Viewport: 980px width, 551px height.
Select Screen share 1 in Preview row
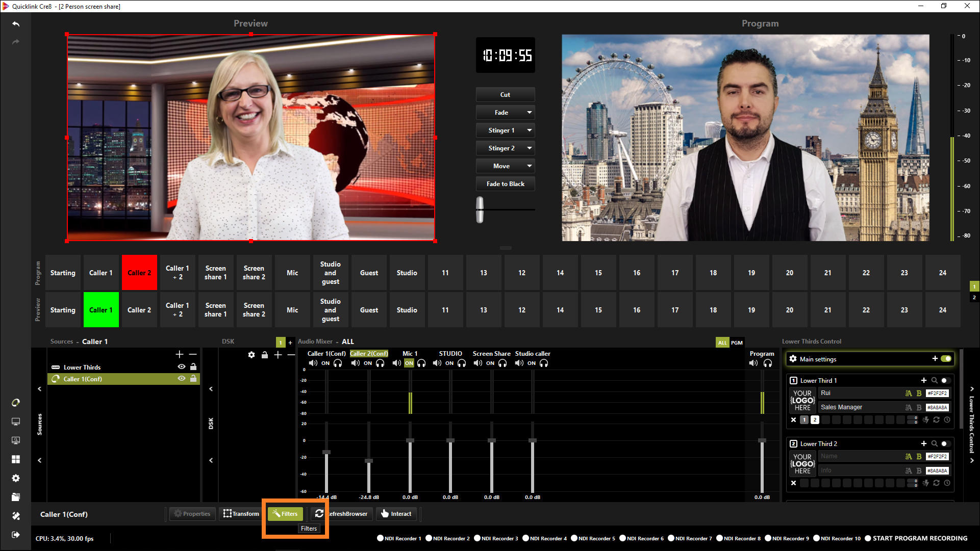click(216, 310)
